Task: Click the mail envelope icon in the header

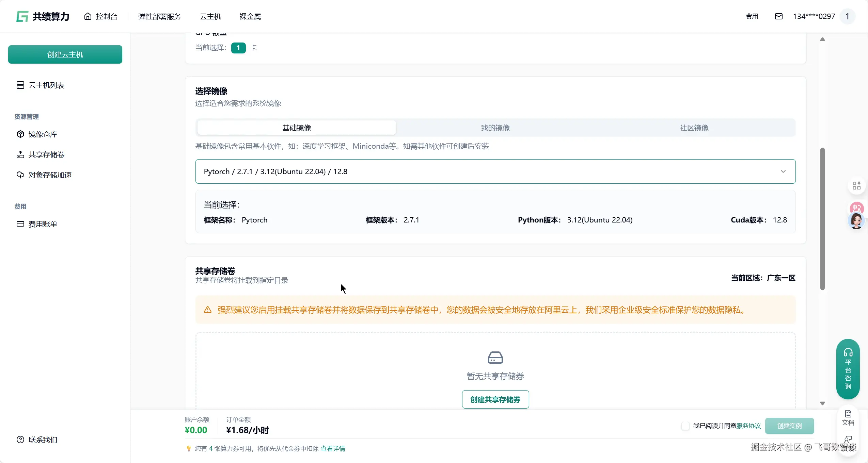Action: point(778,16)
